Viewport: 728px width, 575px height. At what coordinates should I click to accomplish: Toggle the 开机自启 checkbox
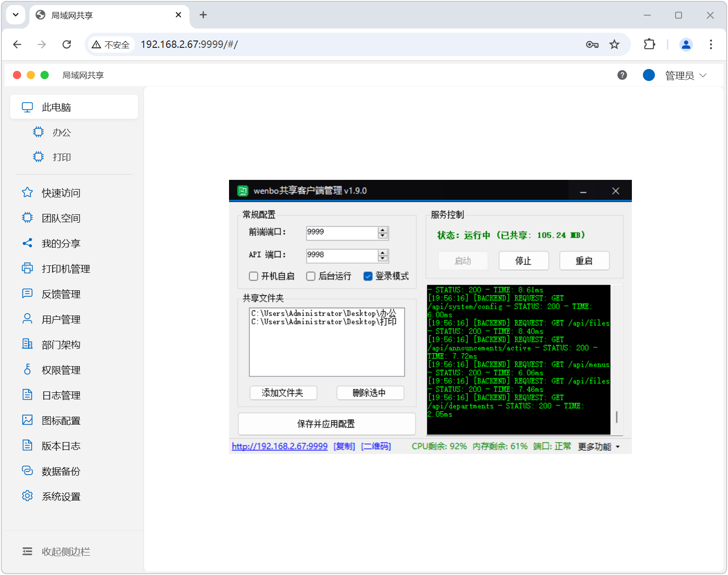(x=253, y=276)
